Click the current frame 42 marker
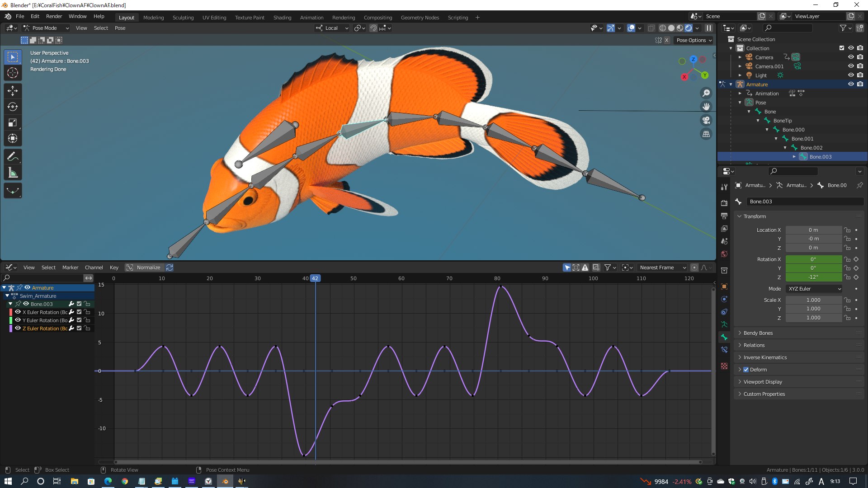 click(315, 278)
